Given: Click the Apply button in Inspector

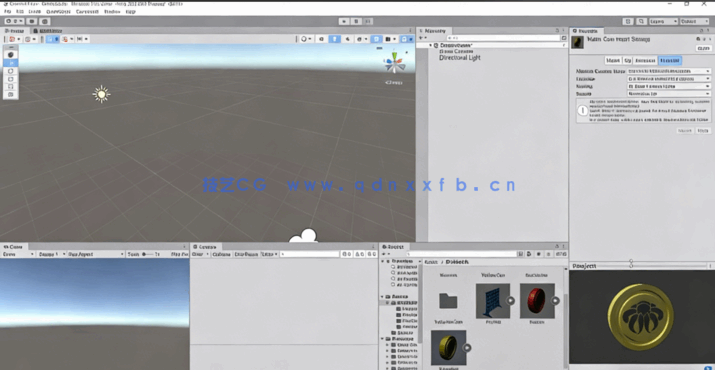Looking at the screenshot, I should pos(703,130).
